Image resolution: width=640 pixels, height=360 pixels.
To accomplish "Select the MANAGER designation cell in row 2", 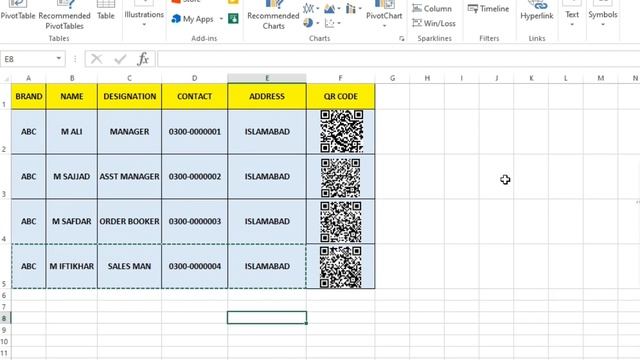I will click(129, 132).
